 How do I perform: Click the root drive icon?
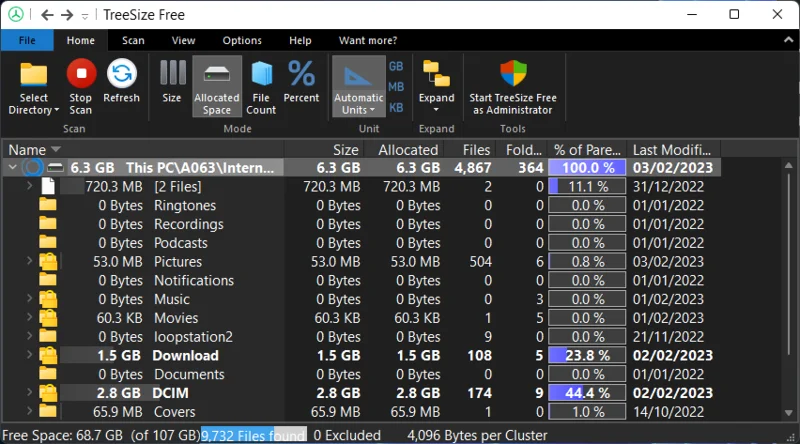pyautogui.click(x=55, y=167)
